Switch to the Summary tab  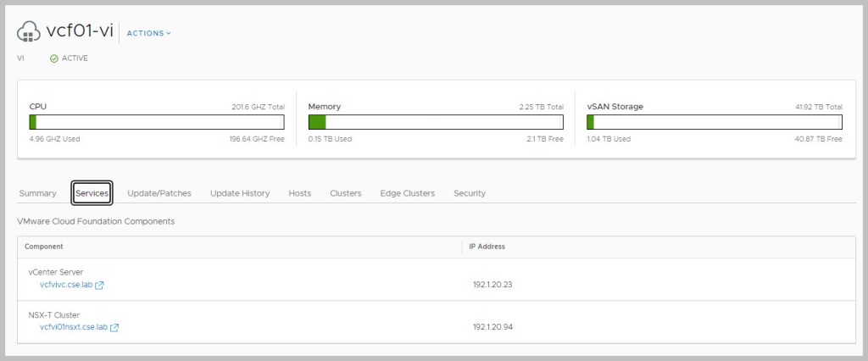pos(37,193)
